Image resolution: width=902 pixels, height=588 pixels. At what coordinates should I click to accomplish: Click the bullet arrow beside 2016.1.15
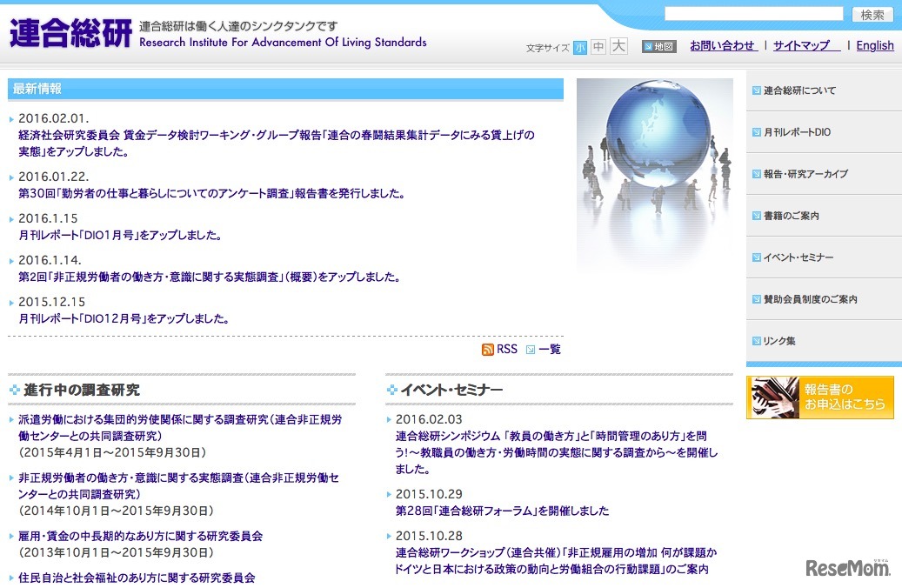[x=11, y=219]
